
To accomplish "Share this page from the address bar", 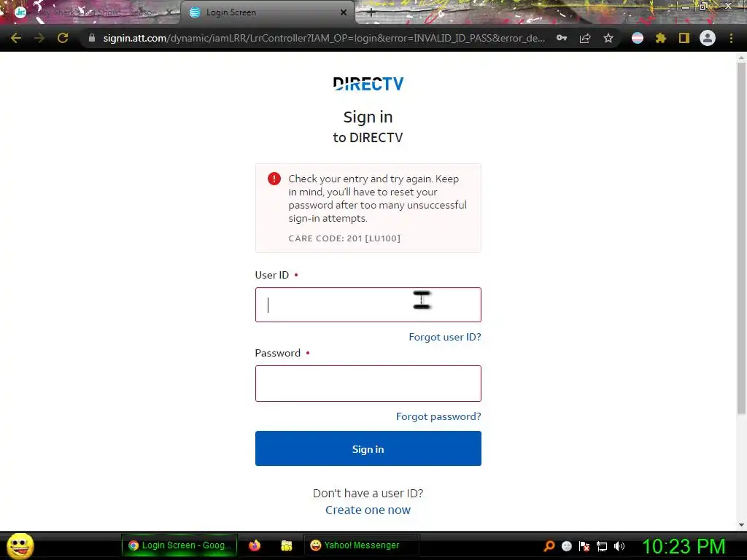I will (585, 38).
